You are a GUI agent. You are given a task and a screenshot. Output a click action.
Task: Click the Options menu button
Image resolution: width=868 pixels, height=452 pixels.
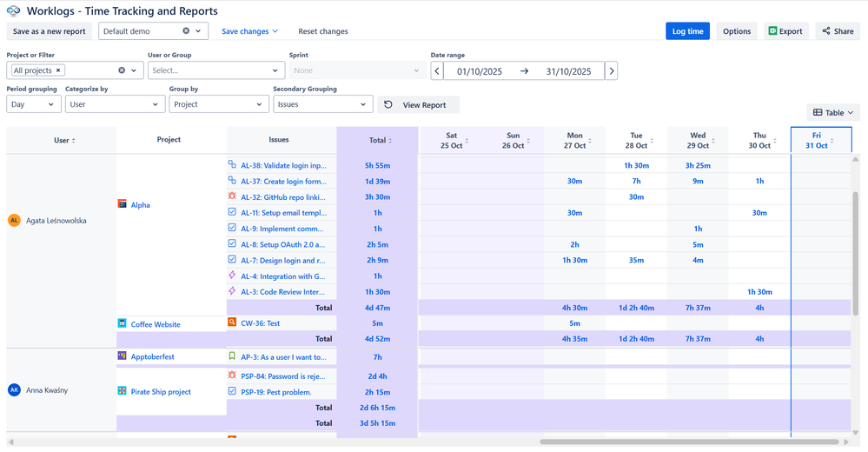[x=736, y=31]
